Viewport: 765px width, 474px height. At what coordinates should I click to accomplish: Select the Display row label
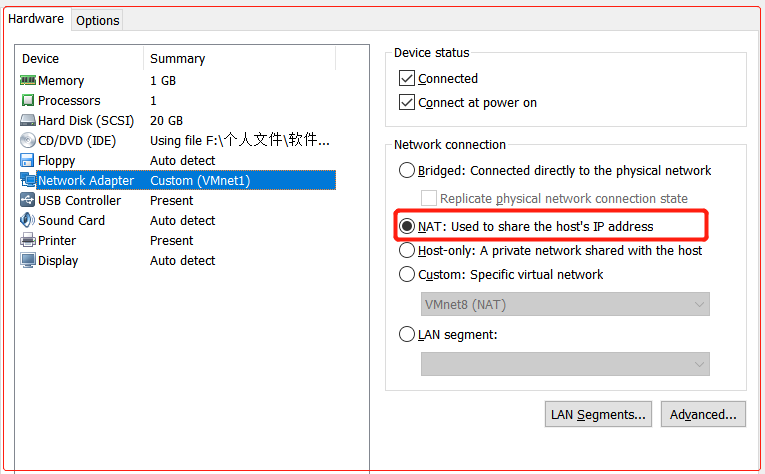pyautogui.click(x=58, y=260)
